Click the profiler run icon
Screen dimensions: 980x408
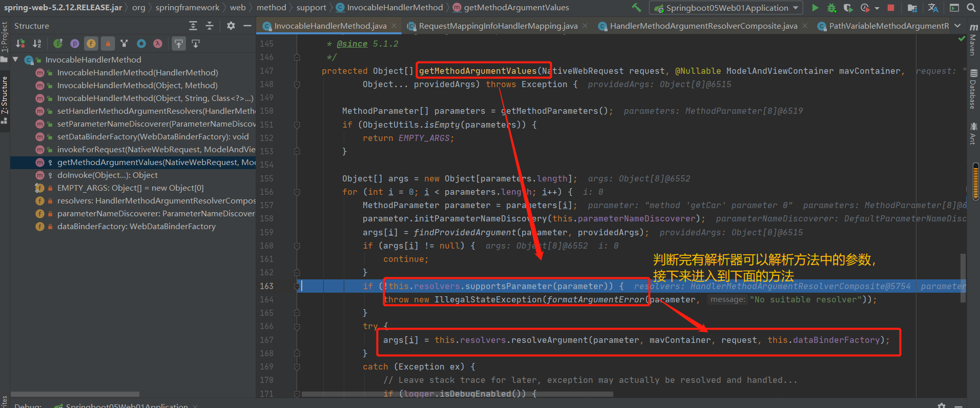(x=865, y=8)
